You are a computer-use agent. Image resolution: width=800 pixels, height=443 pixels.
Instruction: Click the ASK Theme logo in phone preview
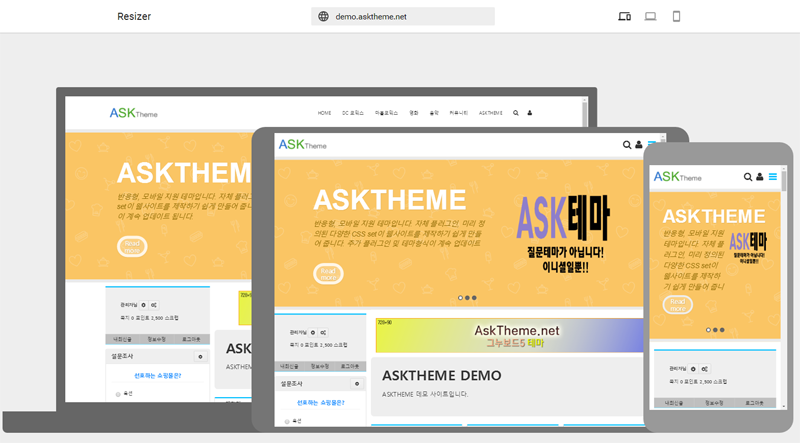click(x=677, y=176)
